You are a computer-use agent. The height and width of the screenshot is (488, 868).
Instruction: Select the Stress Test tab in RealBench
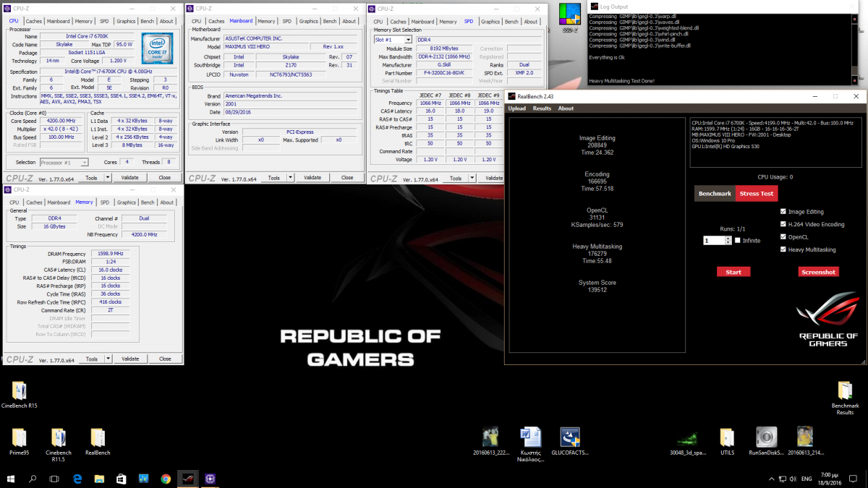click(757, 194)
